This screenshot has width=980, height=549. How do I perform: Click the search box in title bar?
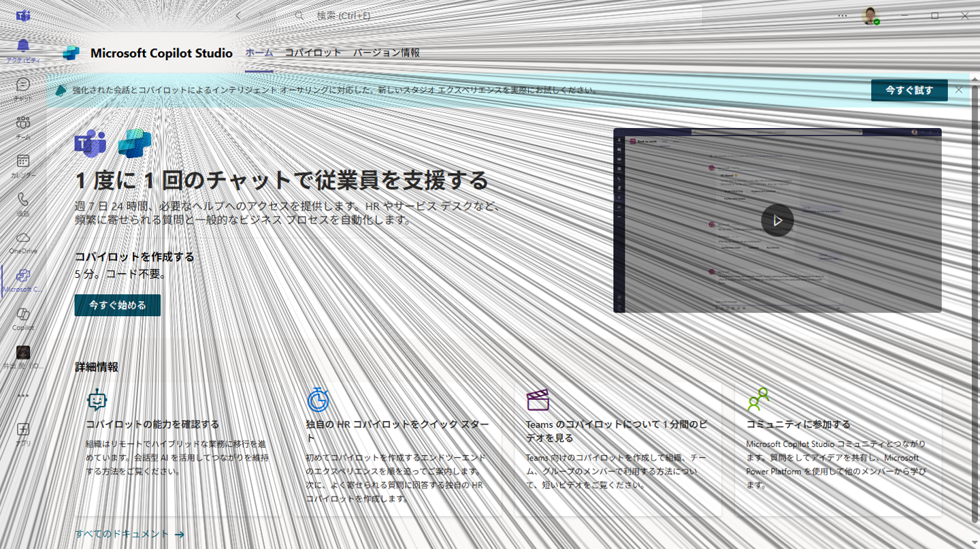(504, 16)
